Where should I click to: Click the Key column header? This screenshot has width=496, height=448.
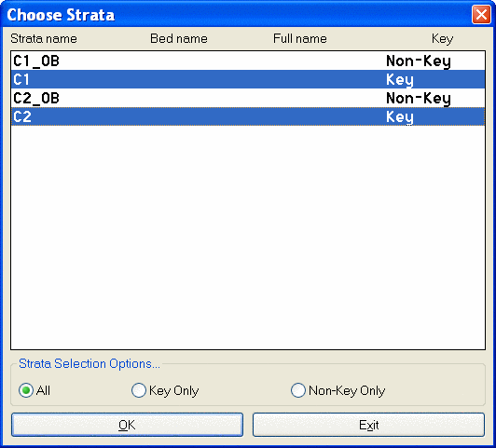coord(442,38)
